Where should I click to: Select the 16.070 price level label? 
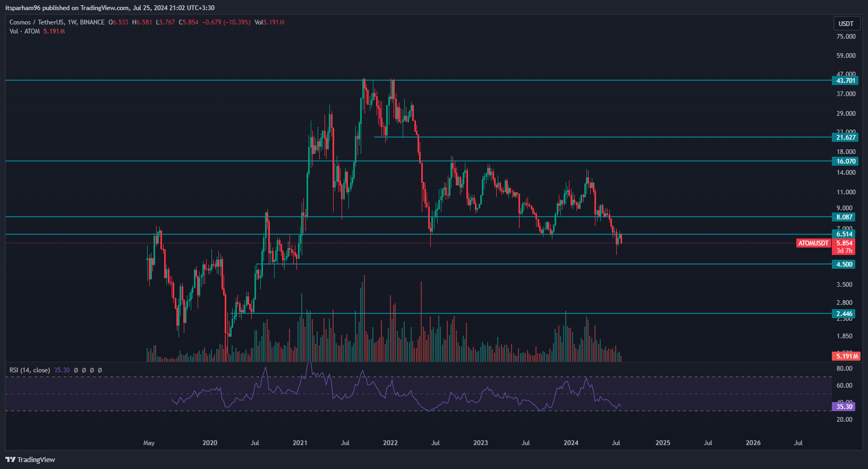[x=845, y=161]
